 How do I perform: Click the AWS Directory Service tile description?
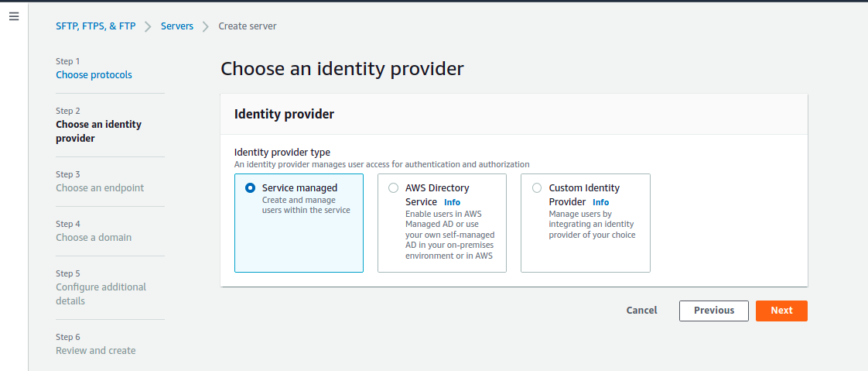pyautogui.click(x=449, y=235)
